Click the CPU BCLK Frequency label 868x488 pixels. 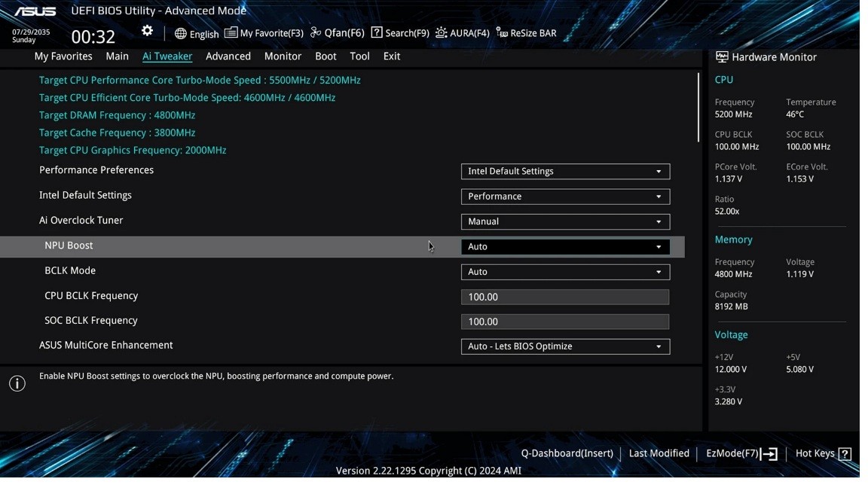click(x=91, y=296)
